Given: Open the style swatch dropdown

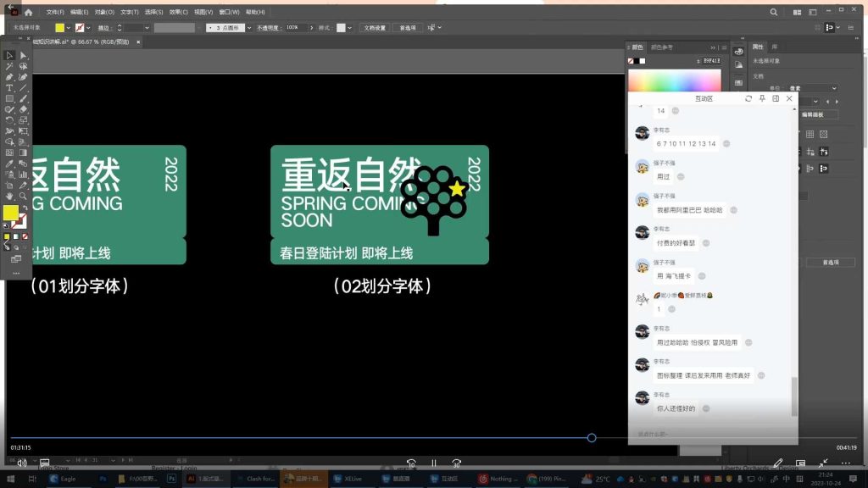Looking at the screenshot, I should 349,28.
